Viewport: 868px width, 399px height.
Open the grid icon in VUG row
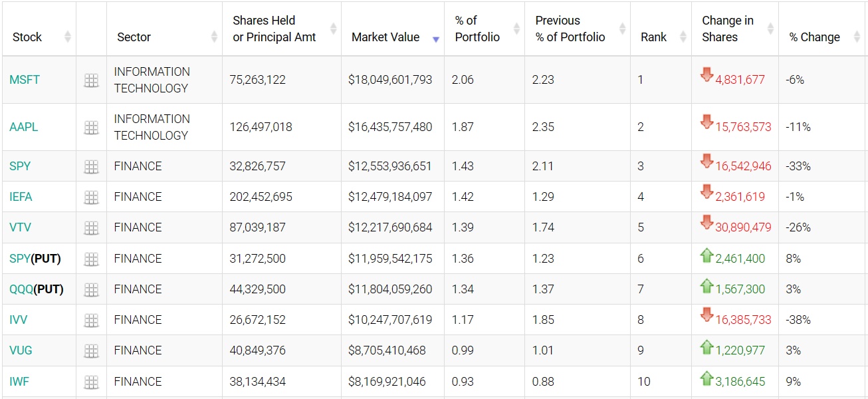click(x=91, y=351)
